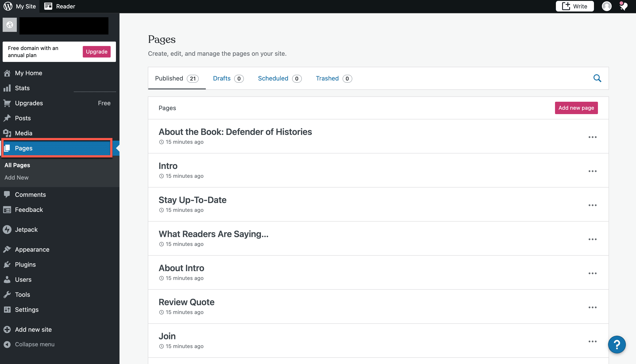Collapse menu at sidebar bottom

point(35,344)
